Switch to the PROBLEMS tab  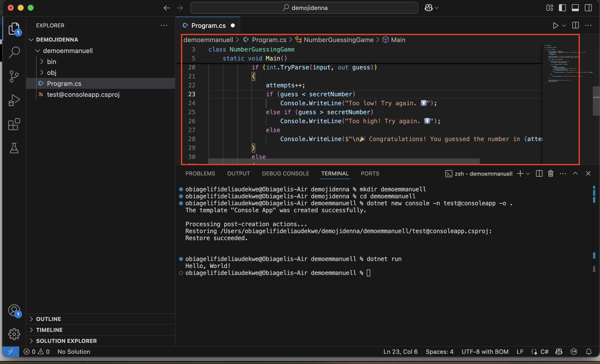point(200,174)
